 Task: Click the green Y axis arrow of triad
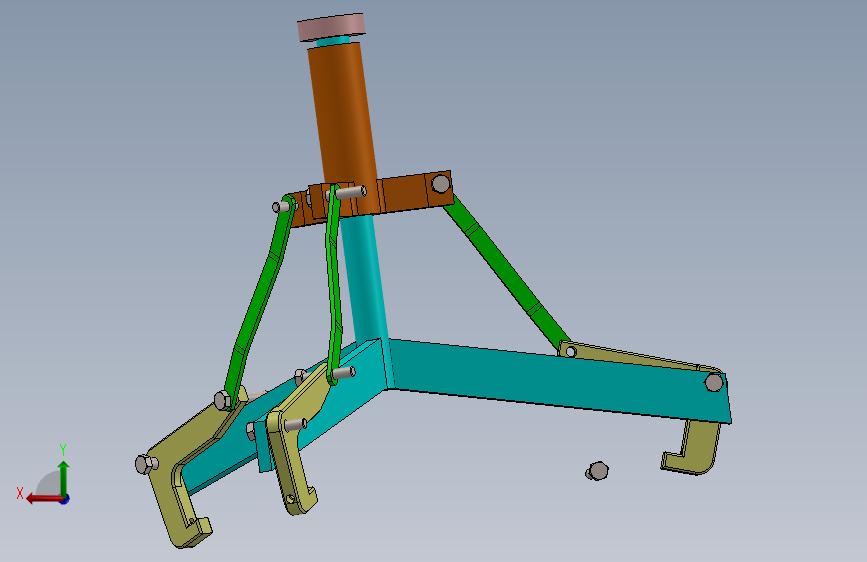pyautogui.click(x=64, y=477)
